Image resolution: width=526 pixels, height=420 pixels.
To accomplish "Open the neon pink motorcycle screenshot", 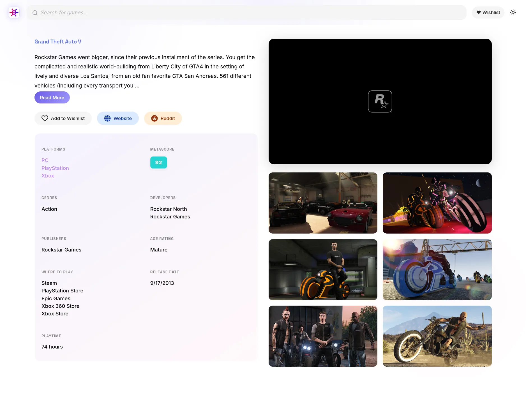I will 437,203.
